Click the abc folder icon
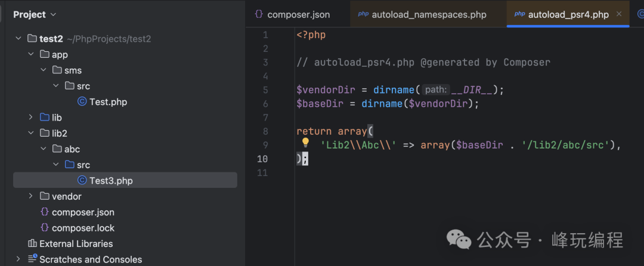Screen dimensions: 644x266 pyautogui.click(x=57, y=149)
